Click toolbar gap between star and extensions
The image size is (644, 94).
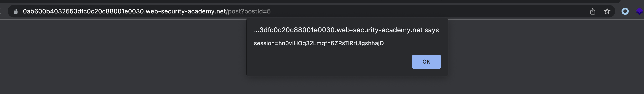tap(617, 11)
